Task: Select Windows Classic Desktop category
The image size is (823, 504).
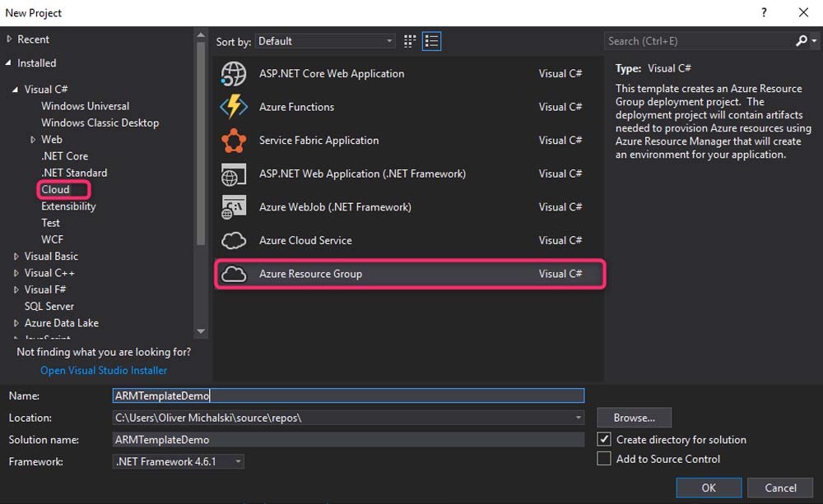Action: (100, 123)
